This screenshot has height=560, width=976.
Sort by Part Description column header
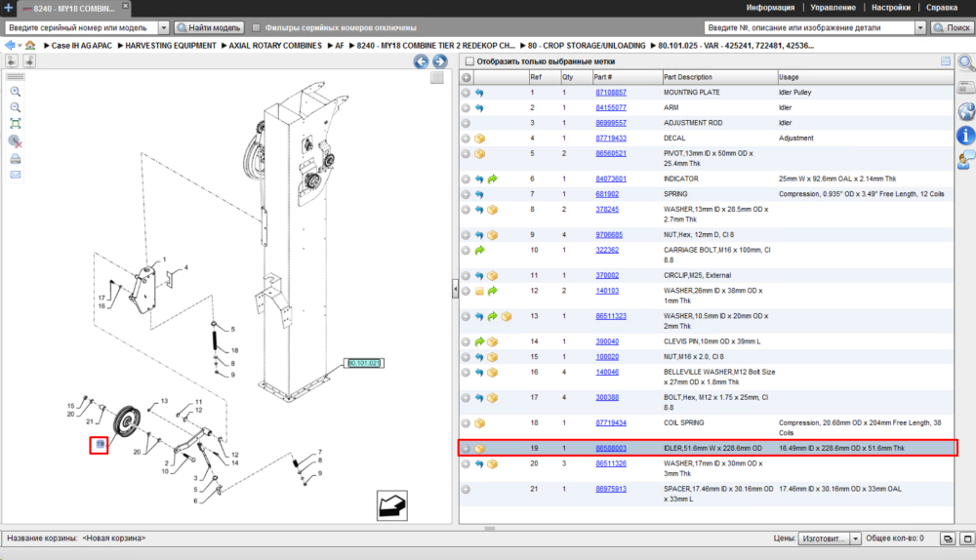coord(719,77)
